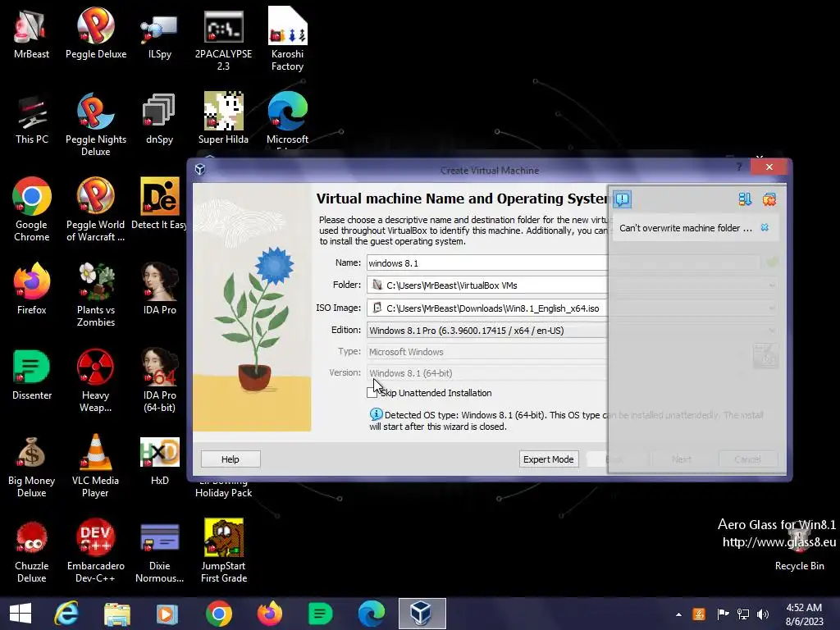Select the Dissenter desktop icon
This screenshot has width=840, height=630.
pyautogui.click(x=32, y=375)
